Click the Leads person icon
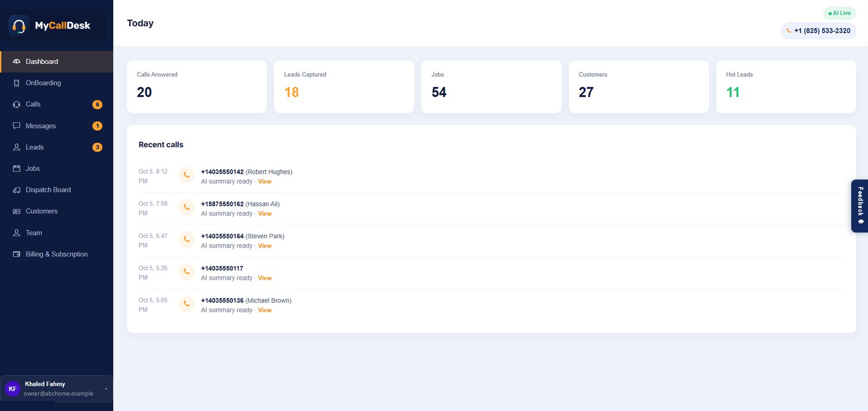The height and width of the screenshot is (411, 868). click(16, 147)
